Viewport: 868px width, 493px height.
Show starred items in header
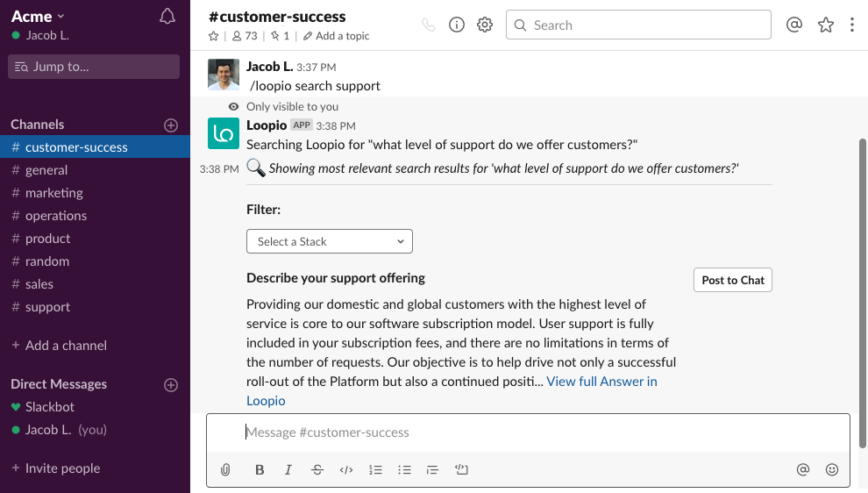point(825,25)
